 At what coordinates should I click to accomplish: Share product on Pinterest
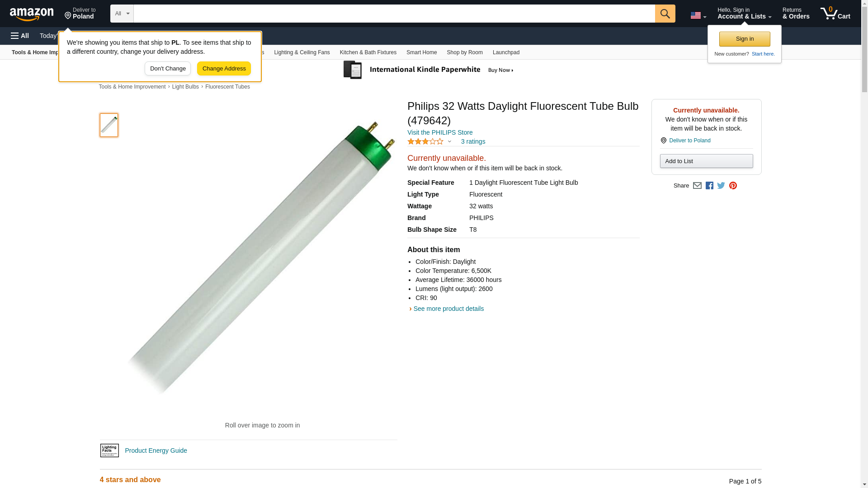[733, 186]
